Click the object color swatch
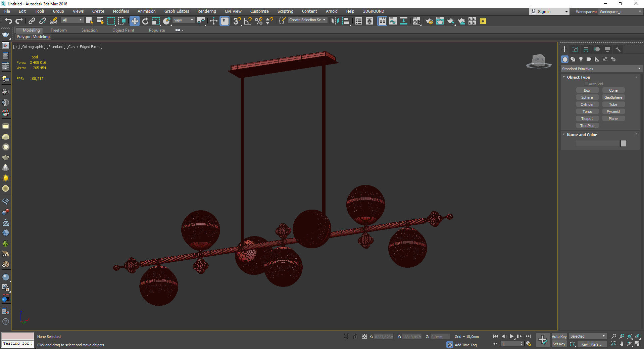This screenshot has width=644, height=349. pyautogui.click(x=623, y=143)
